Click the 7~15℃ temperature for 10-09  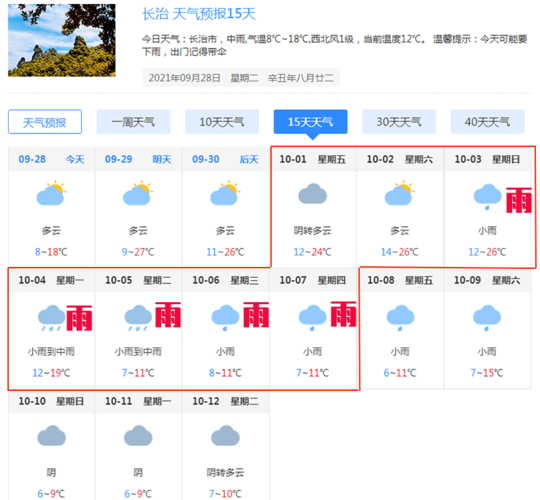487,373
